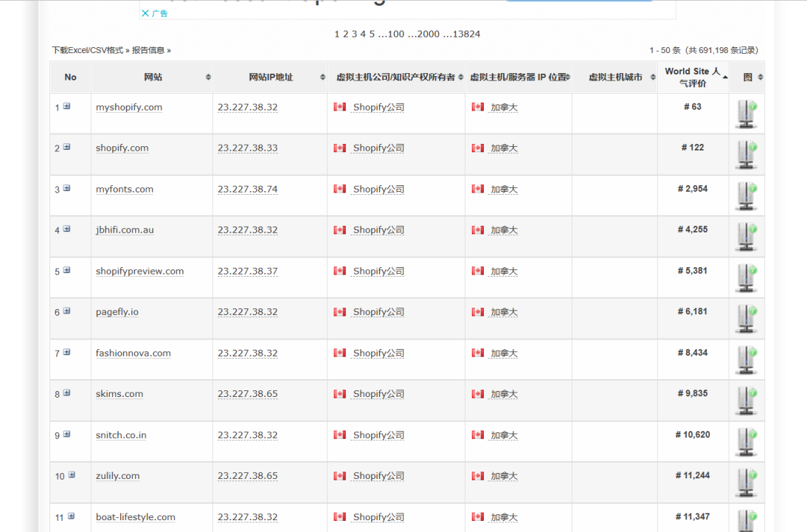This screenshot has width=807, height=532.
Task: Click the server icon in the zulily.com row
Action: tap(747, 483)
